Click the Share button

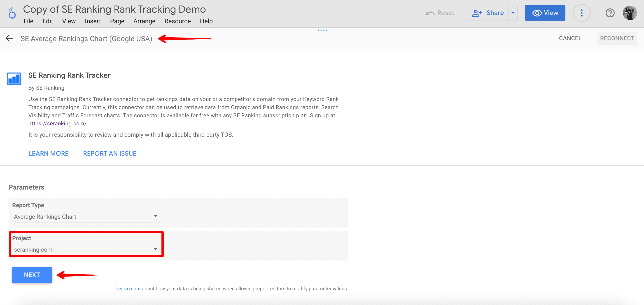[488, 13]
